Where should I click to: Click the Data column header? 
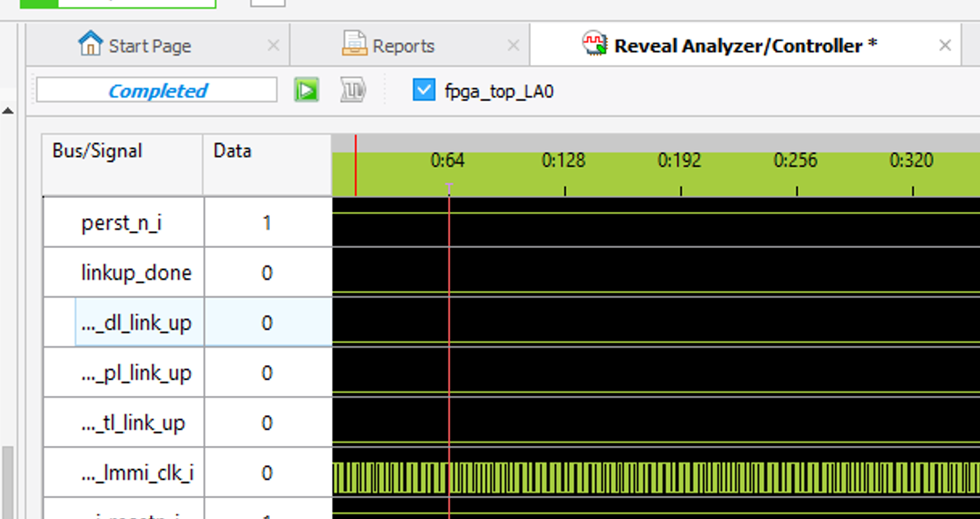[x=267, y=164]
